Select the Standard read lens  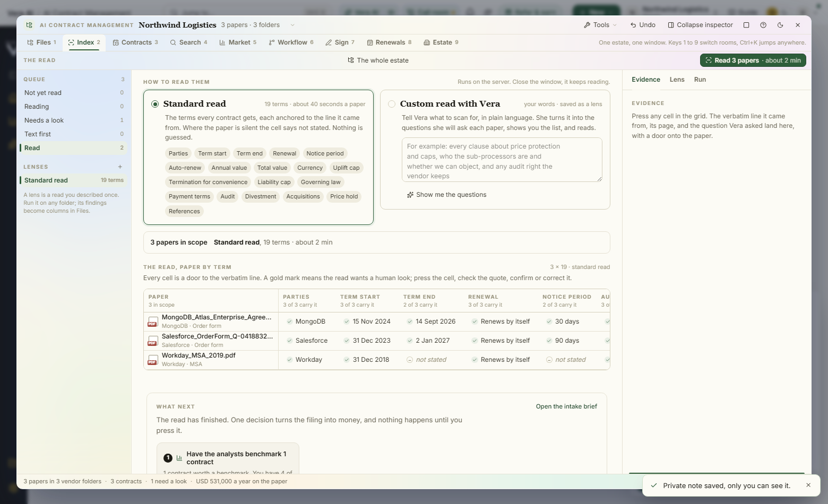[74, 180]
